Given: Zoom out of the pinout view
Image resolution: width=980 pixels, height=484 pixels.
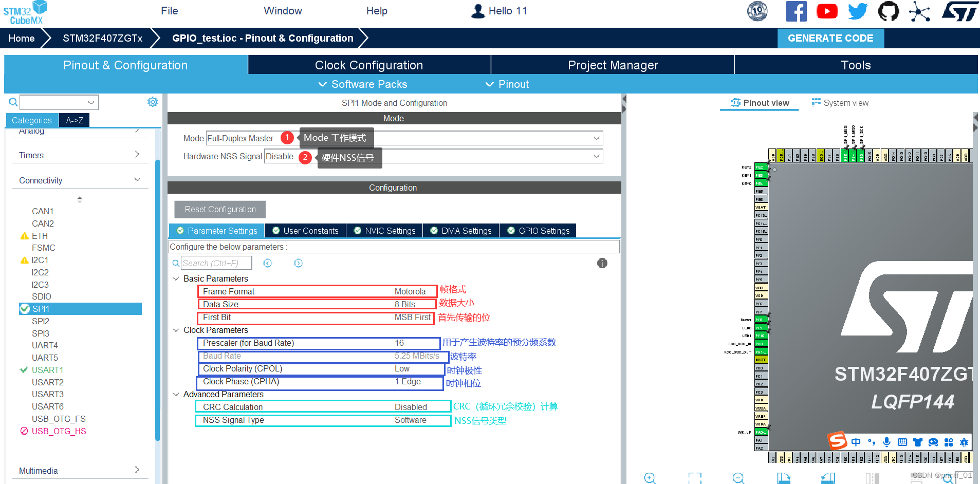Looking at the screenshot, I should pos(738,478).
